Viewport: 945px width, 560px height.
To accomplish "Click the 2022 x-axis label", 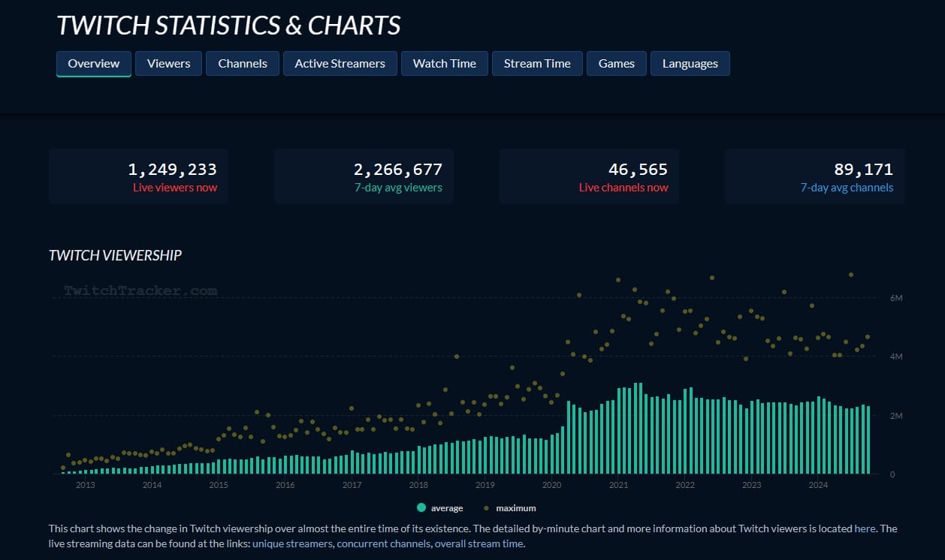I will pos(685,485).
